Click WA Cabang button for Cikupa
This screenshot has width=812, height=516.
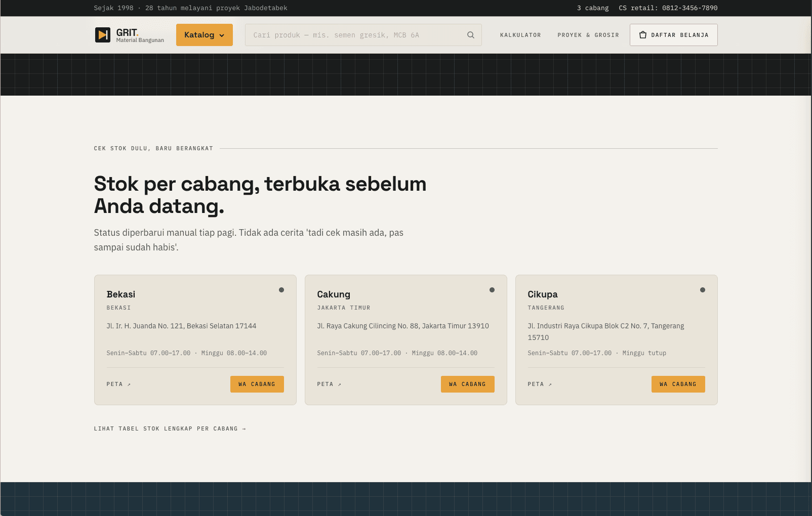pos(678,384)
